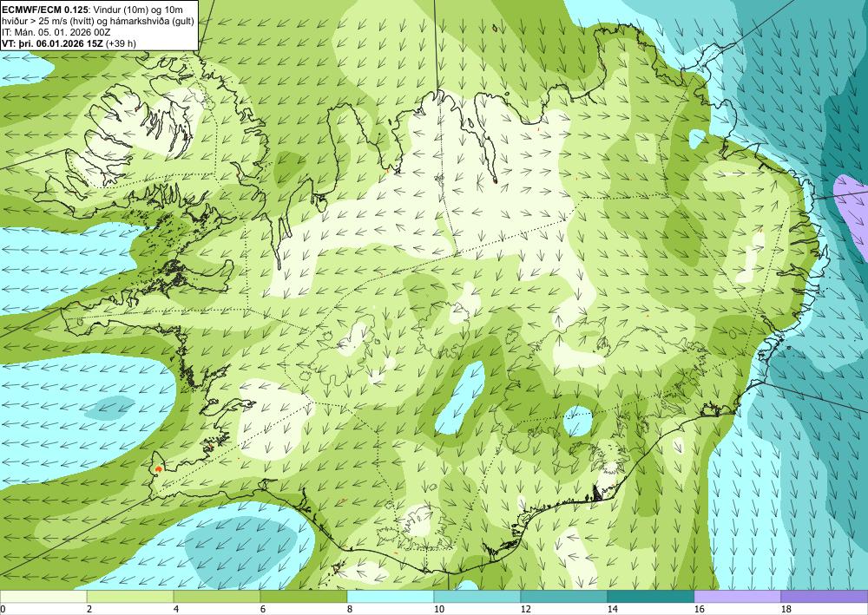Viewport: 868px width, 615px height.
Task: Click the 'ECMWF/ECM 0.125' model title text
Action: point(45,10)
